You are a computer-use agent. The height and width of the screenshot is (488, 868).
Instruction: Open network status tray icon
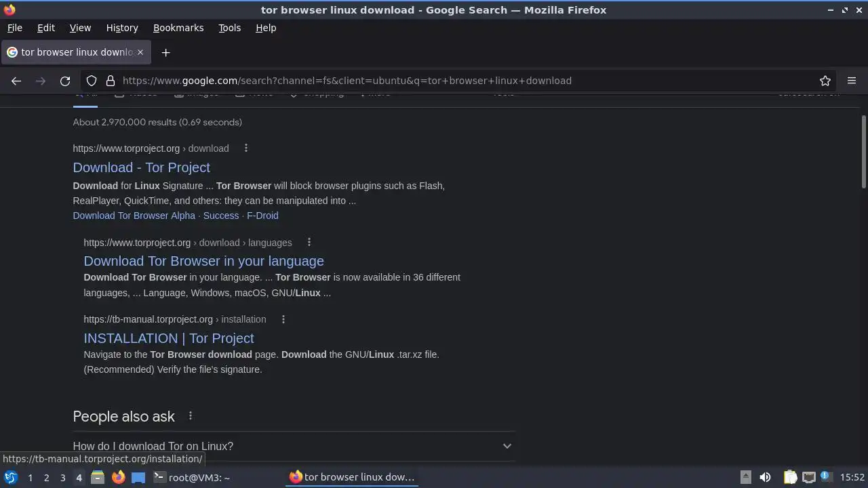[x=808, y=477]
